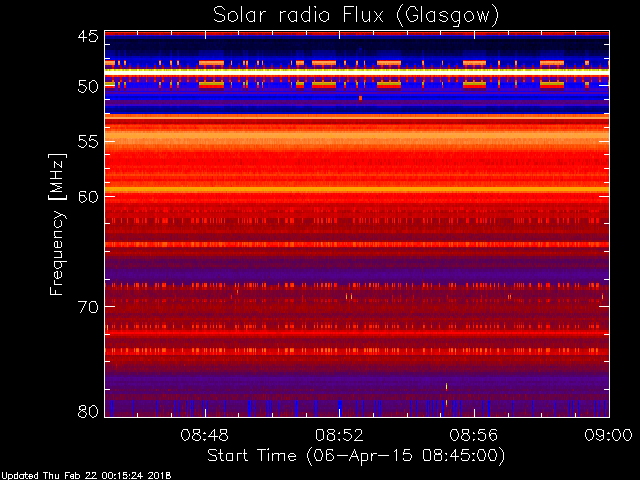Click the 50 MHz axis label
This screenshot has height=480, width=640.
(x=88, y=87)
